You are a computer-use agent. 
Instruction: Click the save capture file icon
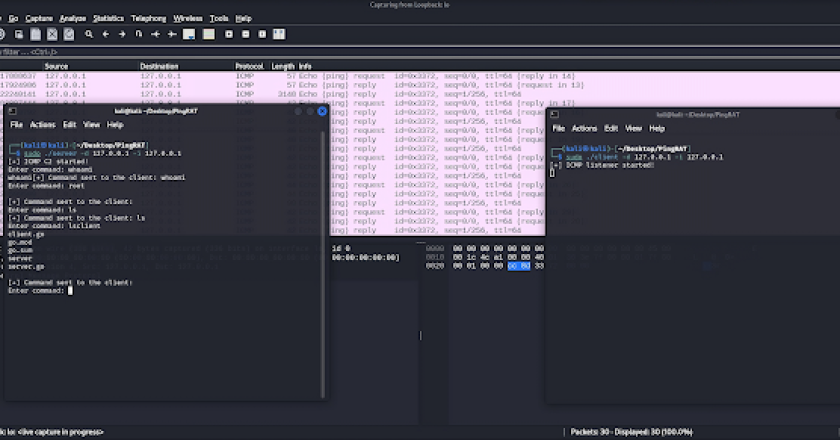coord(35,34)
